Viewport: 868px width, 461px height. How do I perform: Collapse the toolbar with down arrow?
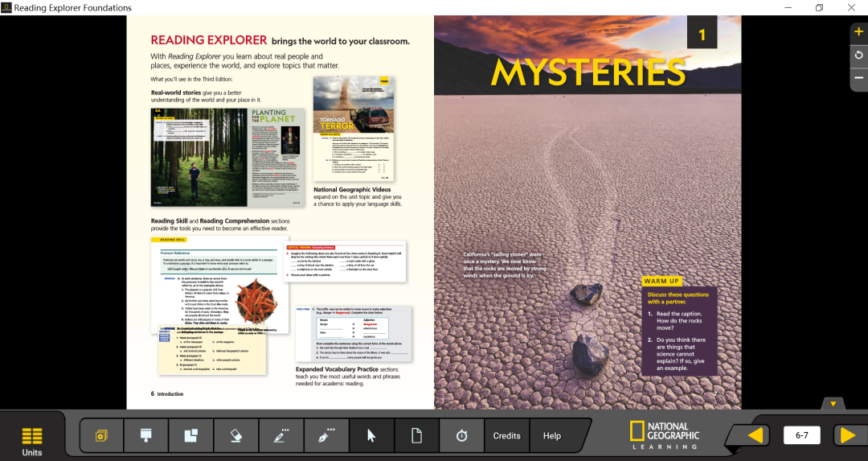833,404
